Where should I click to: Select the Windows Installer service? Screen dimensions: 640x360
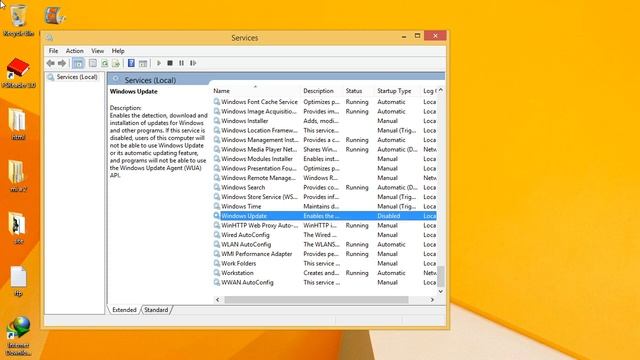(324, 121)
